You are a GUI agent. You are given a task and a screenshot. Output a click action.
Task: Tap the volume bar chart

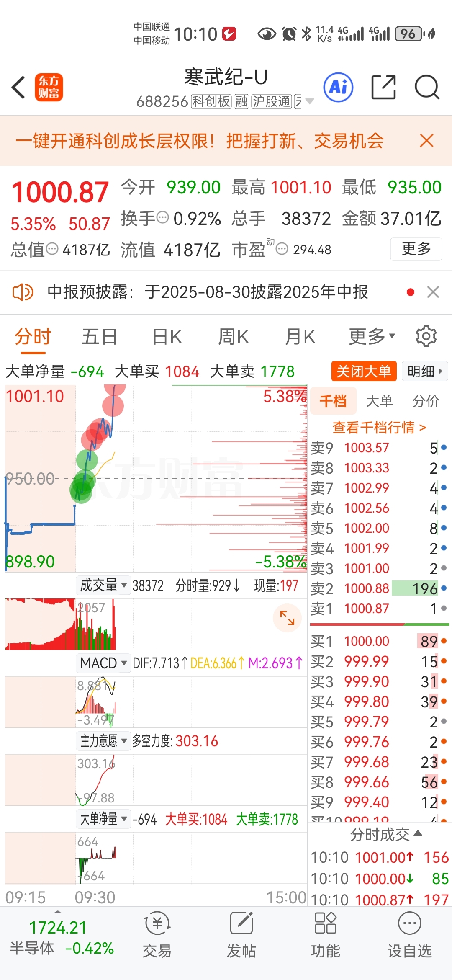tap(156, 624)
